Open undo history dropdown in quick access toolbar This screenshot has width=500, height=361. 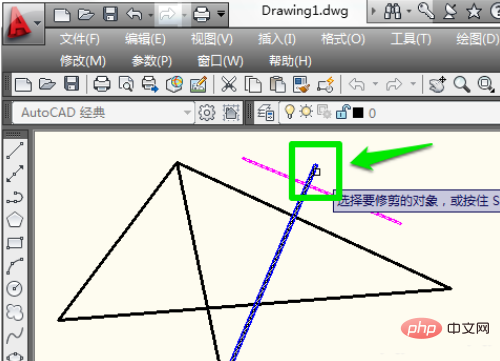click(x=150, y=15)
